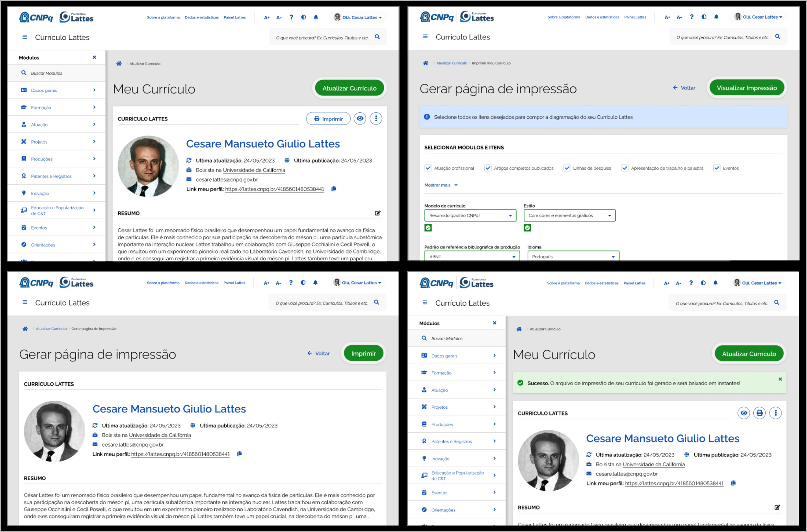Image resolution: width=807 pixels, height=532 pixels.
Task: Click the eye icon next to outlined Imprimir button
Action: 360,119
